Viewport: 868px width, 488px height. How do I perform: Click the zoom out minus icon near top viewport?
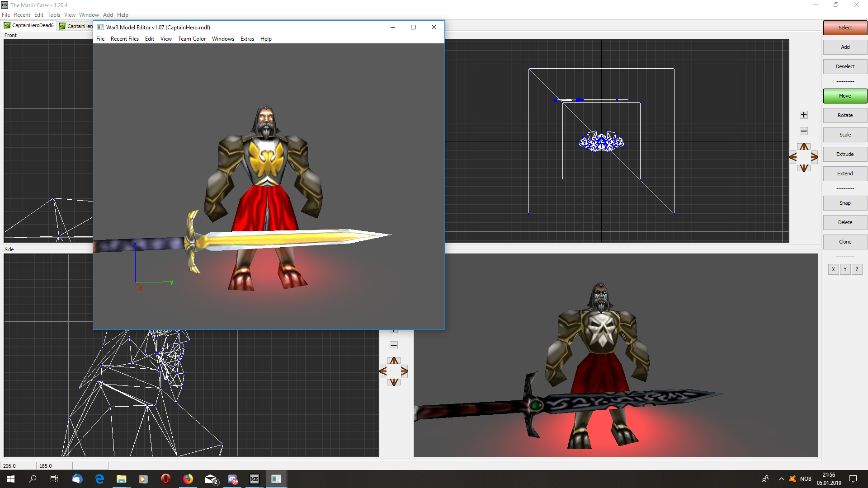point(804,131)
